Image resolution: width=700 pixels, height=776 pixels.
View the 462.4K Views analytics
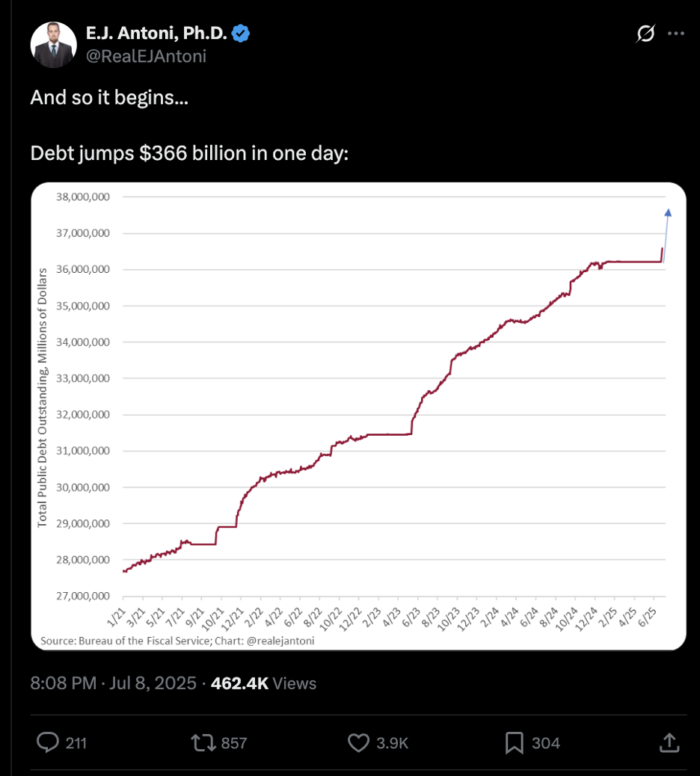[263, 683]
